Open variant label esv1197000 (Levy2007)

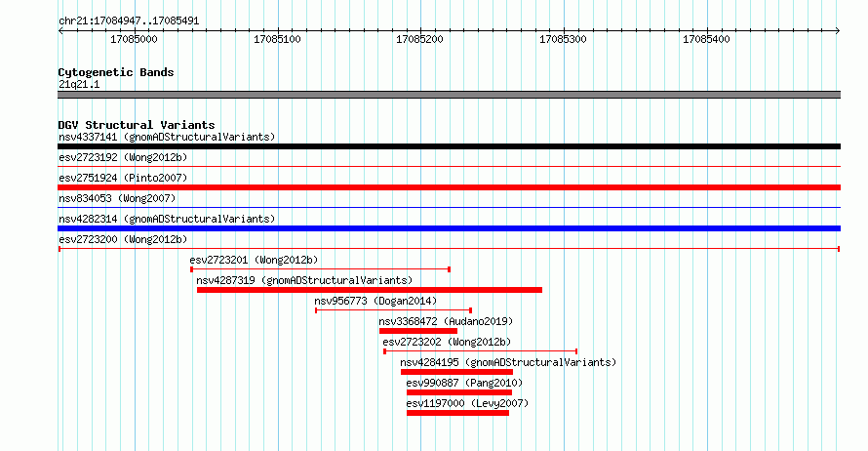[467, 403]
